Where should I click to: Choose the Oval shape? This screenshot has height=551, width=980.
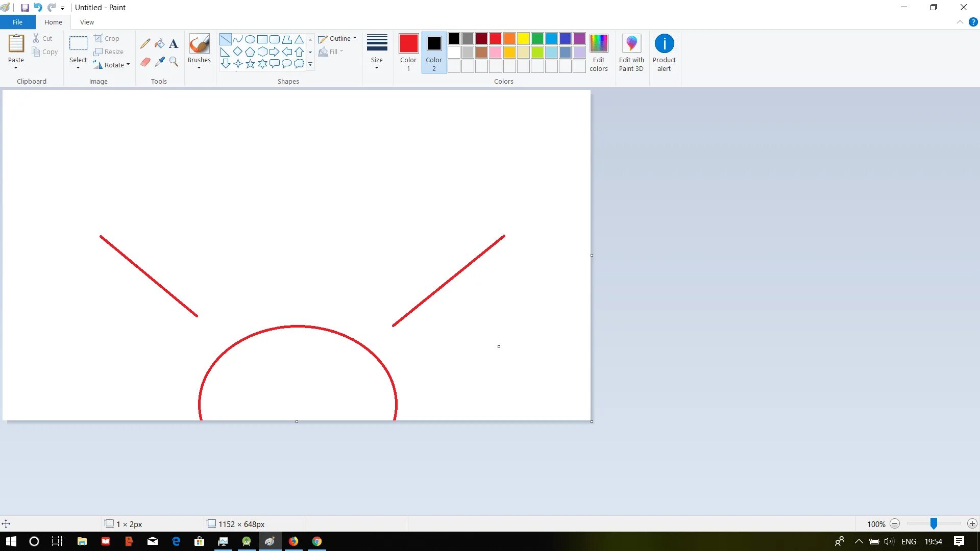[x=250, y=39]
